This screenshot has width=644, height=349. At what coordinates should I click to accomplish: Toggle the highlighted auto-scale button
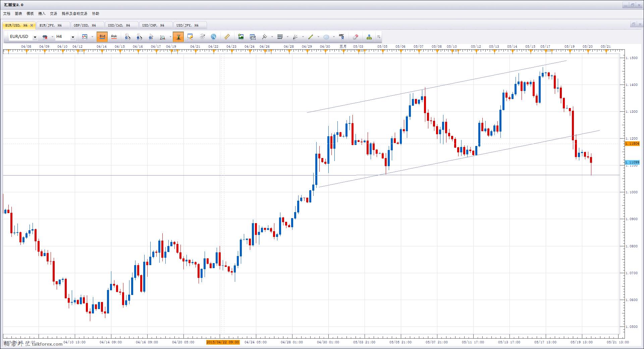point(178,37)
